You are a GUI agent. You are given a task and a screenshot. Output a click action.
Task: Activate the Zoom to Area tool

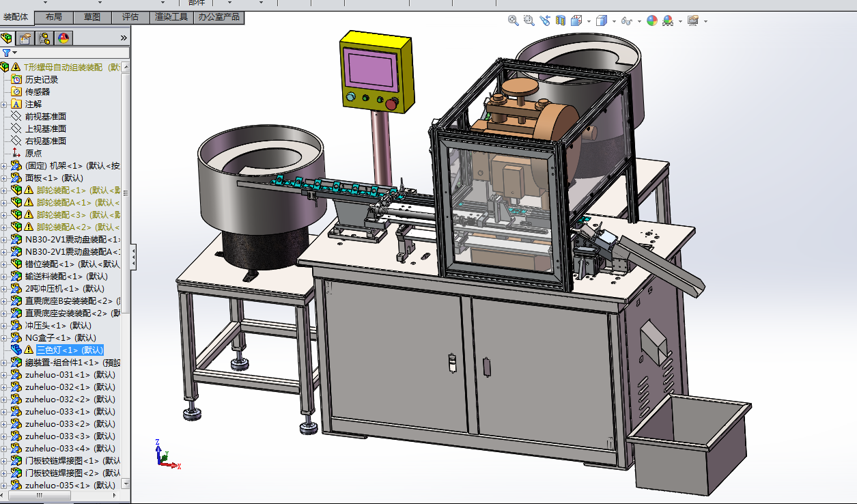[529, 20]
